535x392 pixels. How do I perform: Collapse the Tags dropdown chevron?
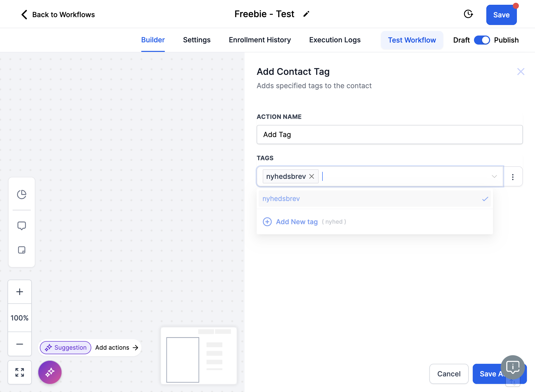(x=494, y=176)
